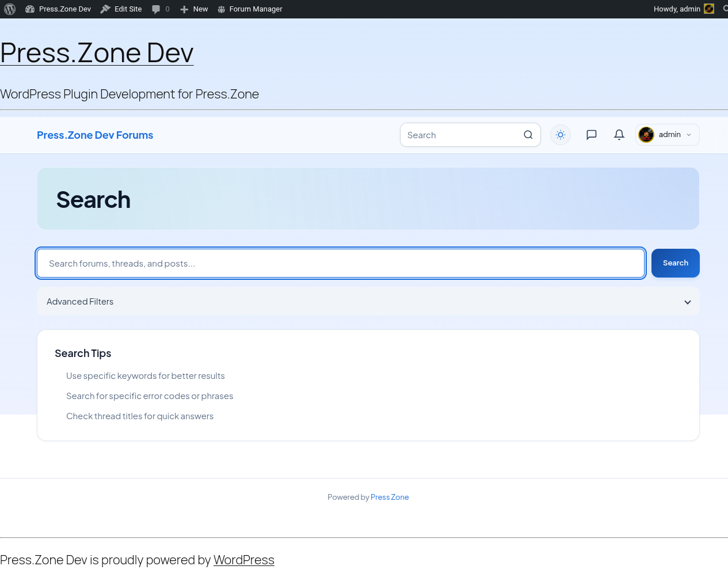728x581 pixels.
Task: Click magnifier icon in header search
Action: tap(528, 135)
